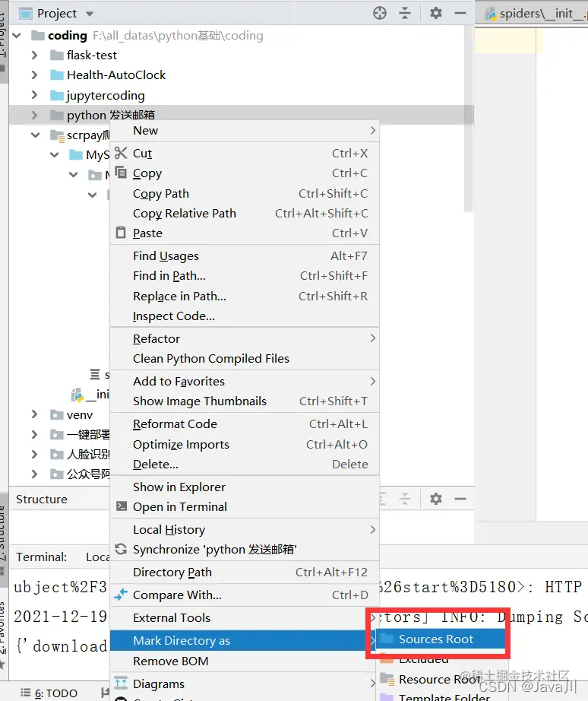The width and height of the screenshot is (588, 701).
Task: Open Structure panel settings gear
Action: tap(435, 499)
